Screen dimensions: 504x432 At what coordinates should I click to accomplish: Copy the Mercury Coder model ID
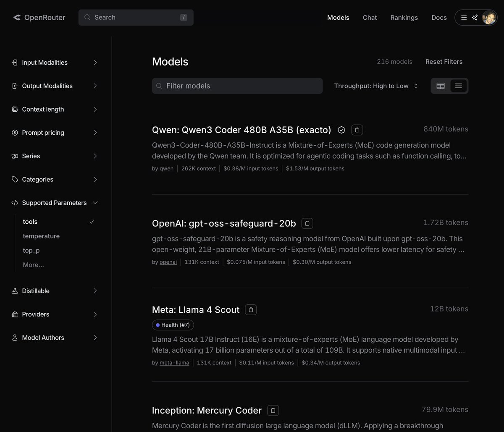[273, 411]
